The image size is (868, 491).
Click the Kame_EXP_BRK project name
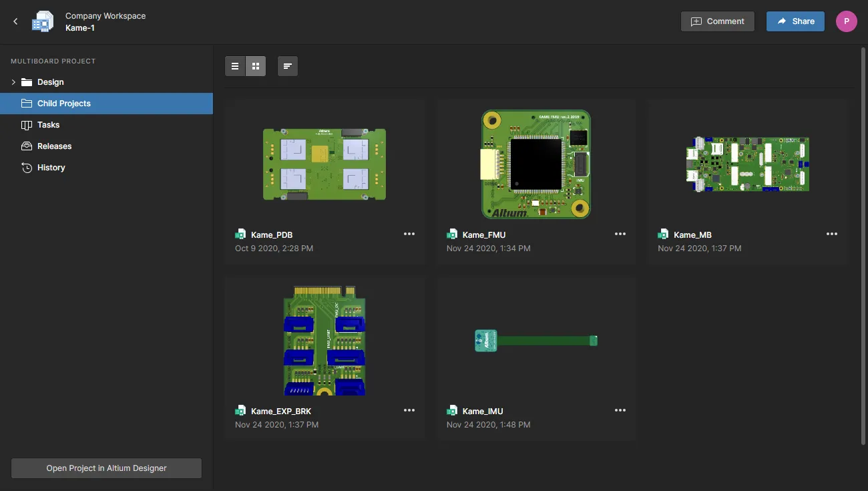(x=281, y=412)
